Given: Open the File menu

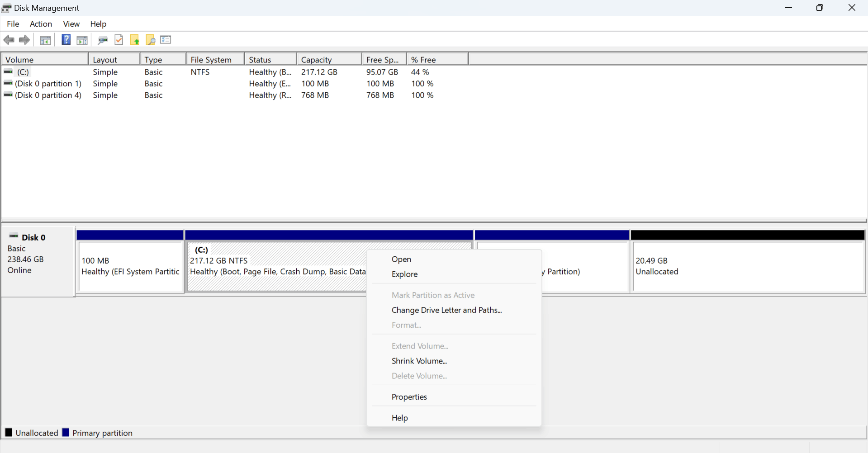Looking at the screenshot, I should (x=13, y=24).
